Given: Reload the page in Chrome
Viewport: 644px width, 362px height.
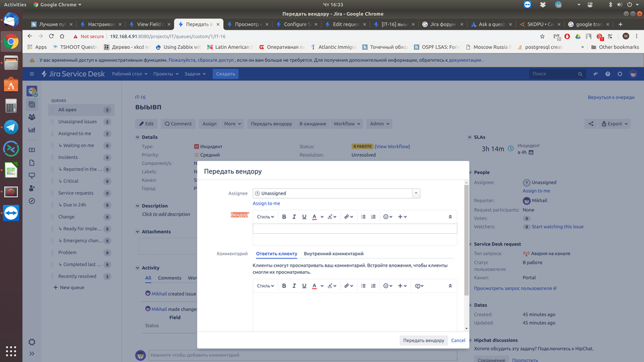Looking at the screenshot, I should point(52,36).
